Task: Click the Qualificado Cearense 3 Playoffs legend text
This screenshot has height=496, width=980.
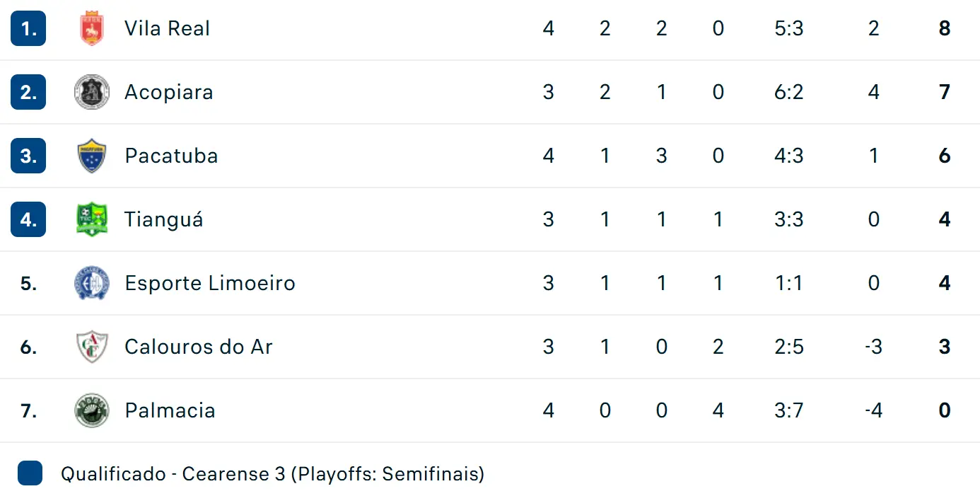Action: click(x=272, y=473)
